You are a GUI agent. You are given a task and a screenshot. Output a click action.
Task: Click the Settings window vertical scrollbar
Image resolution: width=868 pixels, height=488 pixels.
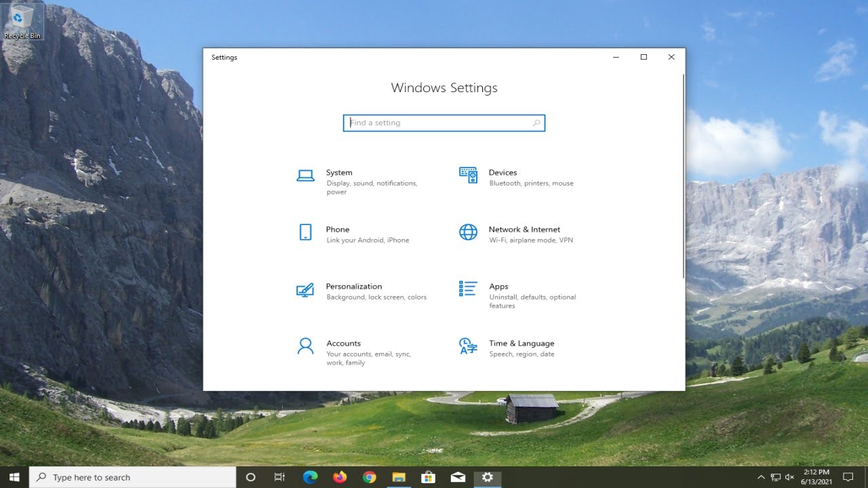[x=683, y=175]
